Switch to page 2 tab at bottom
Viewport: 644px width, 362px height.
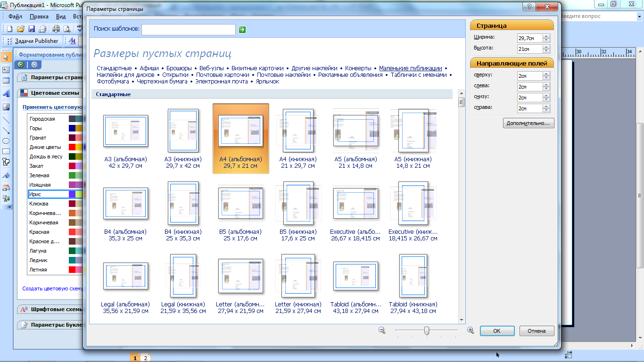[145, 358]
